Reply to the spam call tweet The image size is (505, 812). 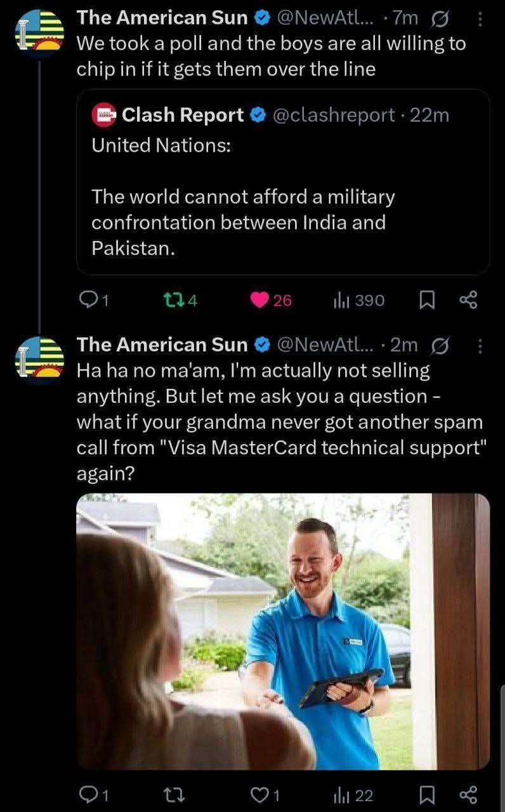coord(93,795)
